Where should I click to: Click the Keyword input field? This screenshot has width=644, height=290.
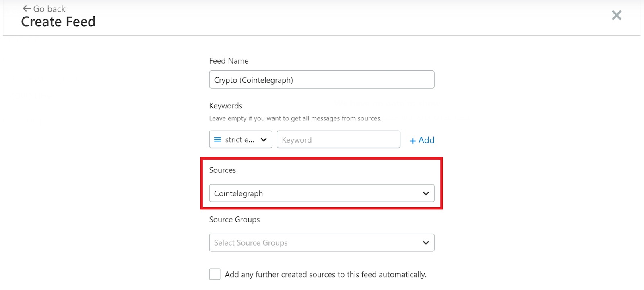pyautogui.click(x=339, y=139)
